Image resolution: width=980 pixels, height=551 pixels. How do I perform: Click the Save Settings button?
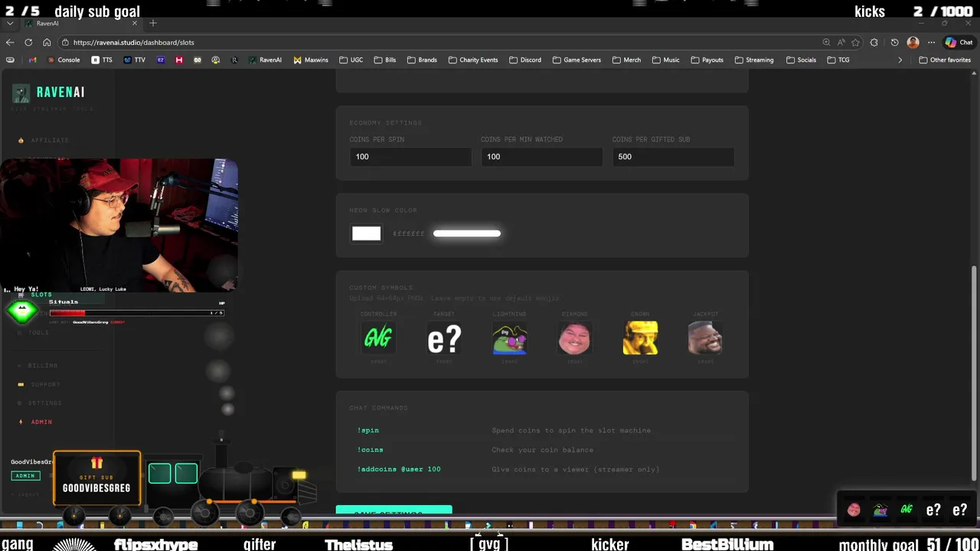[x=394, y=511]
